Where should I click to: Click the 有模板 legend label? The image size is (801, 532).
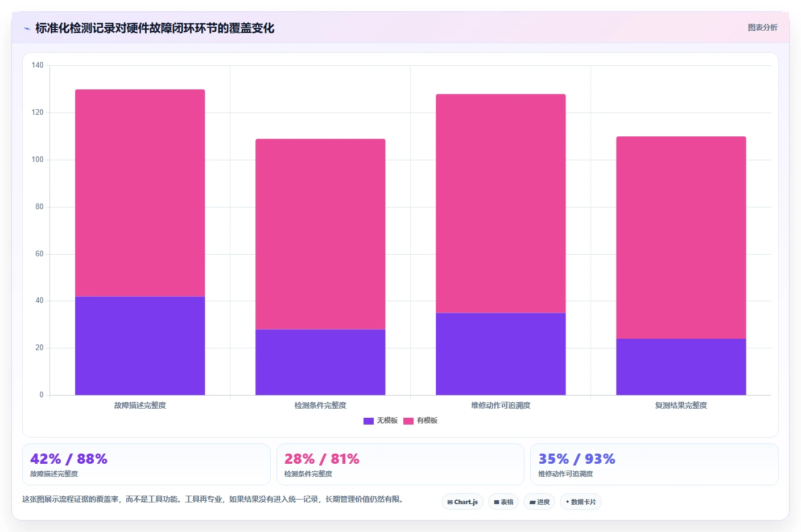[427, 421]
